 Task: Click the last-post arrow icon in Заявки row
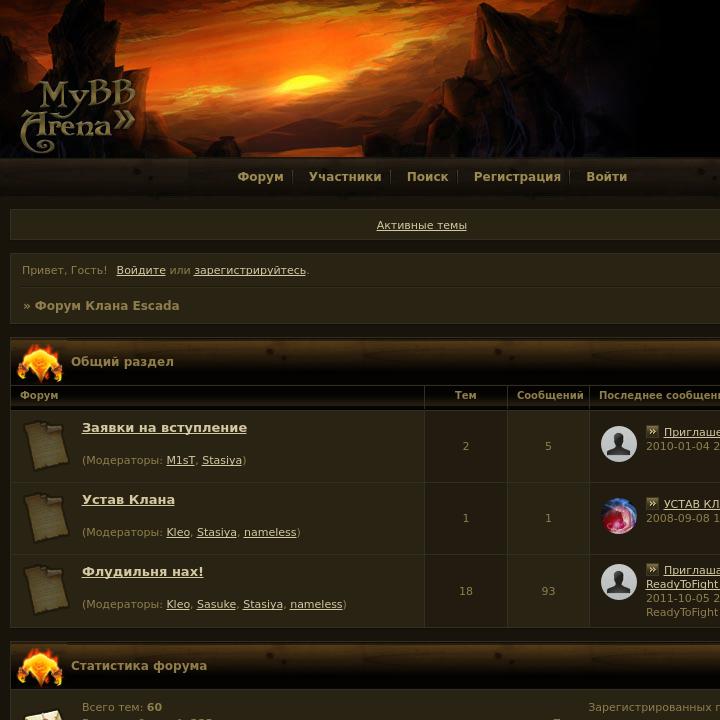652,431
